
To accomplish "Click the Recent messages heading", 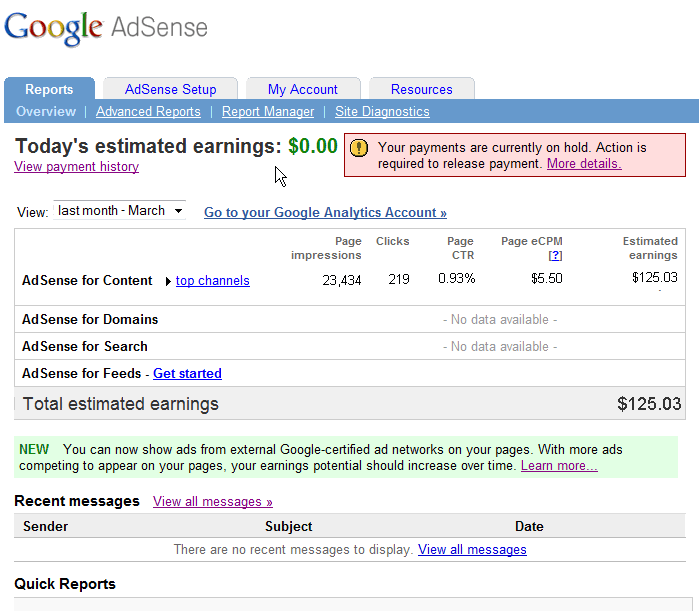I will click(77, 501).
